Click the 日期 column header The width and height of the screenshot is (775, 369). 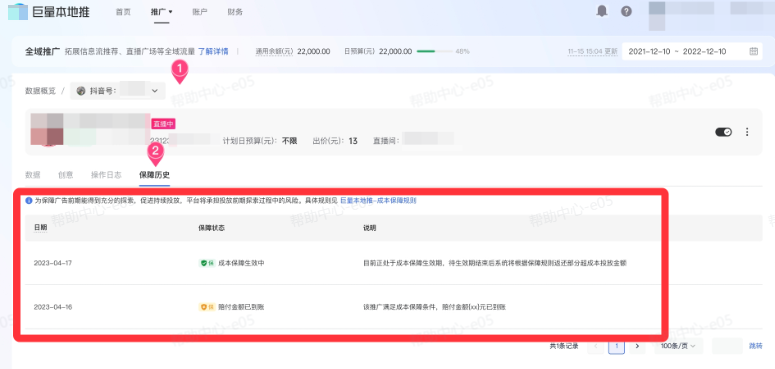pyautogui.click(x=40, y=228)
